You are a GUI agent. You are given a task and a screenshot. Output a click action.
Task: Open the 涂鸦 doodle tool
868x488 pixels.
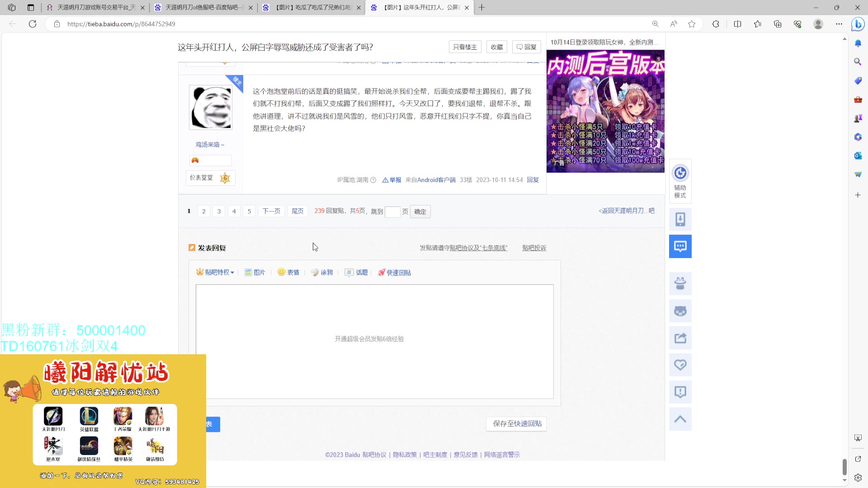pos(322,272)
